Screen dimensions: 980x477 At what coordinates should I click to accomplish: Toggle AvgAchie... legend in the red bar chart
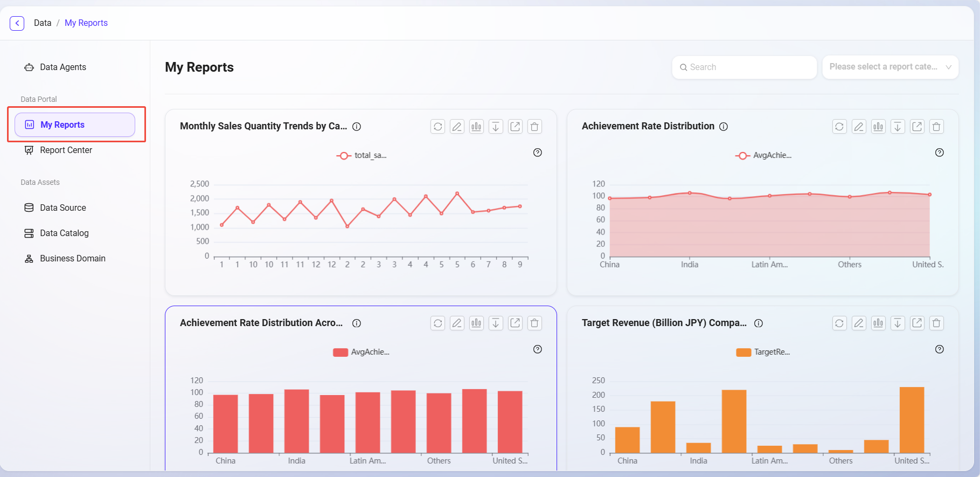[x=361, y=352]
